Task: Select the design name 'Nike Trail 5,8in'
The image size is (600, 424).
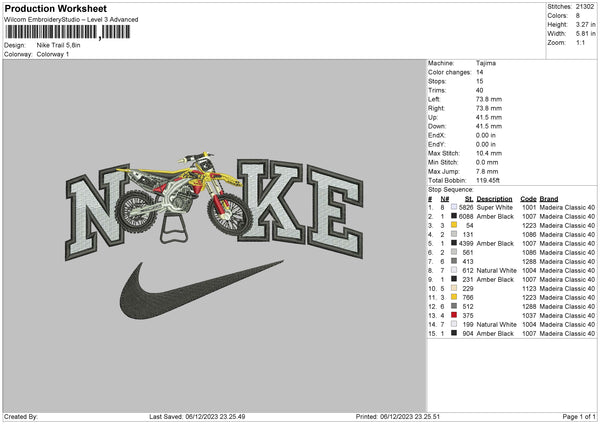Action: pyautogui.click(x=59, y=45)
